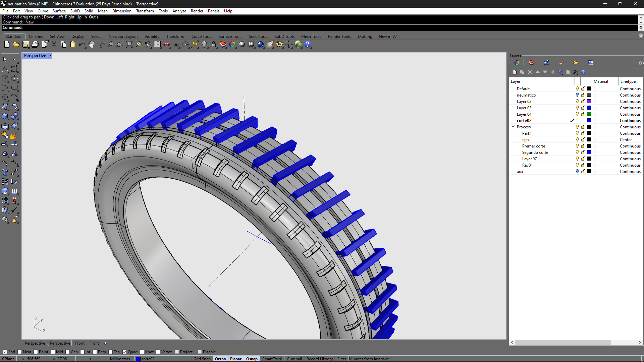Click the Print icon in the toolbar
The width and height of the screenshot is (644, 362).
click(35, 44)
